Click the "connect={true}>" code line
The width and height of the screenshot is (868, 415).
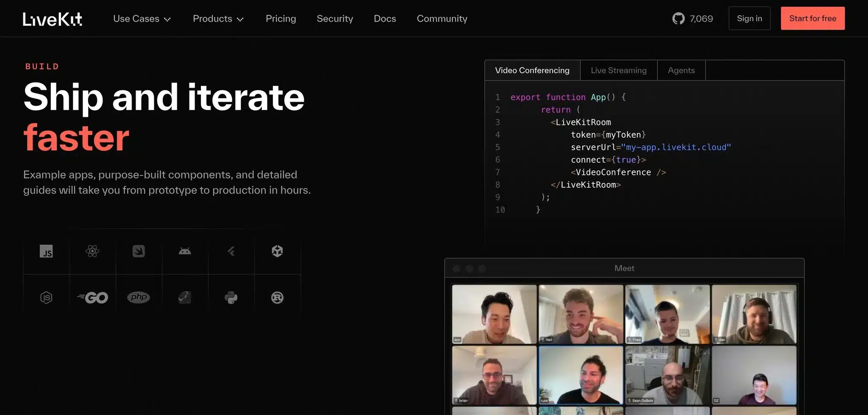coord(608,160)
